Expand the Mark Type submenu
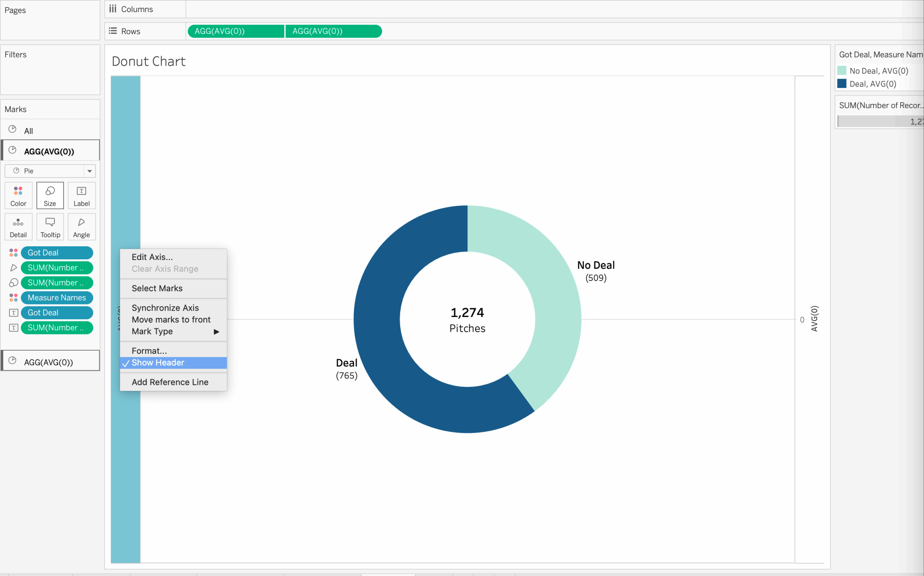Viewport: 924px width, 576px height. click(174, 331)
